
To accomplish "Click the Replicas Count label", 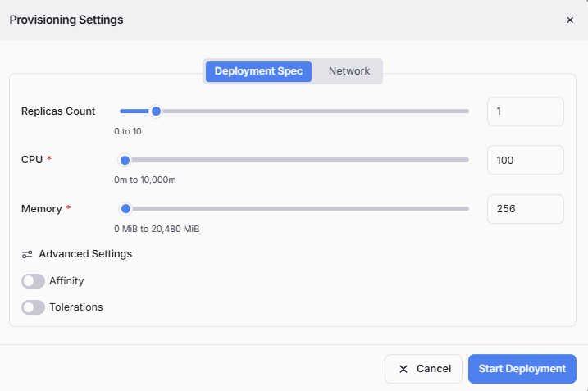I will point(58,111).
